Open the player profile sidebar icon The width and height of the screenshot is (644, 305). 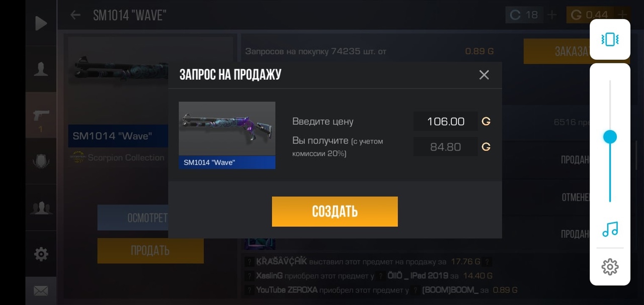(x=41, y=69)
